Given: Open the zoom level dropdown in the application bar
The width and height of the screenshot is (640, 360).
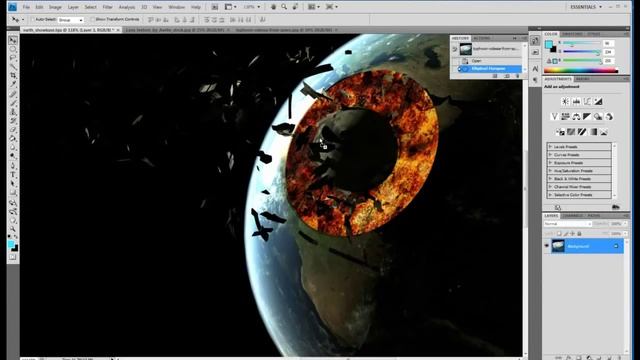Looking at the screenshot, I should click(252, 7).
